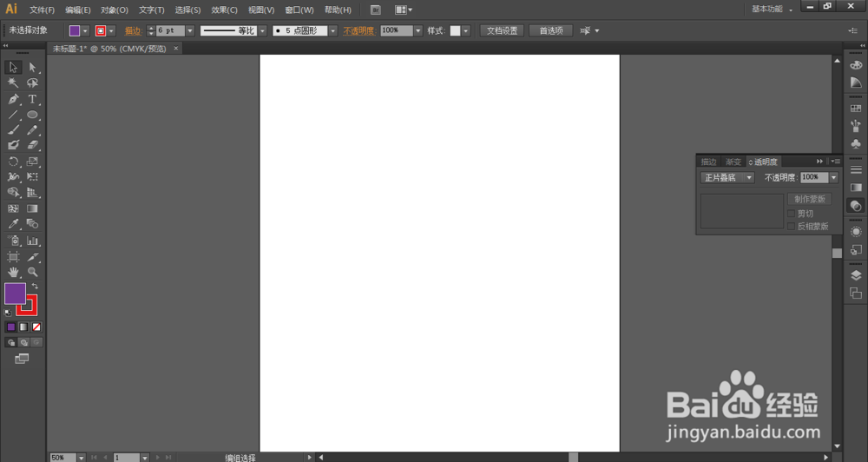Screen dimensions: 868x462
Task: Select the Ellipse tool
Action: pos(32,115)
